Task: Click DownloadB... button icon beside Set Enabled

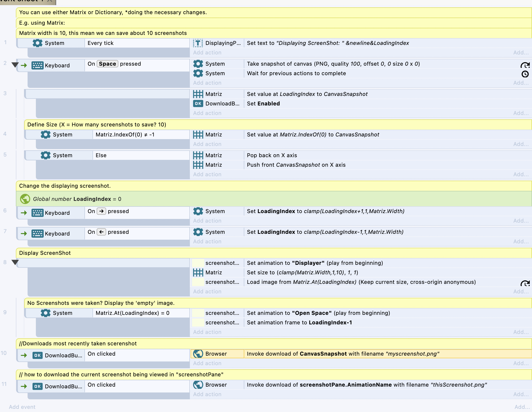Action: click(198, 103)
